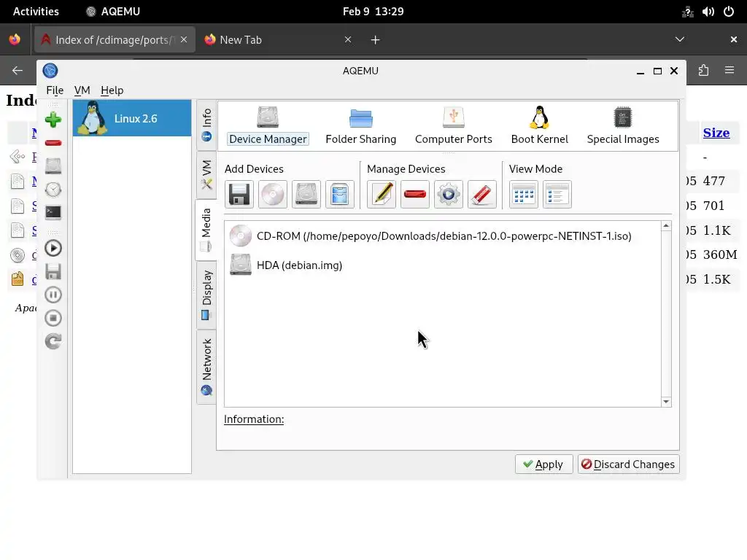
Task: Switch to the VM vertical tab
Action: tap(206, 175)
